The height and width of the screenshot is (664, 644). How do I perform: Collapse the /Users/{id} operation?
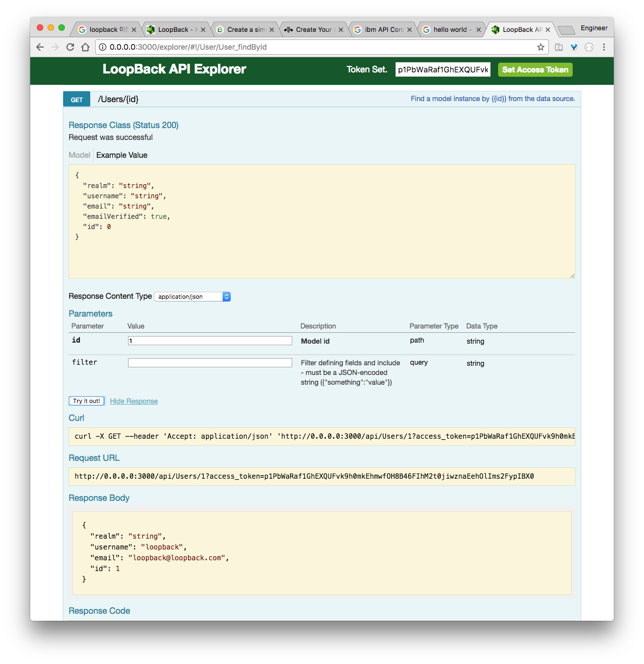click(118, 99)
